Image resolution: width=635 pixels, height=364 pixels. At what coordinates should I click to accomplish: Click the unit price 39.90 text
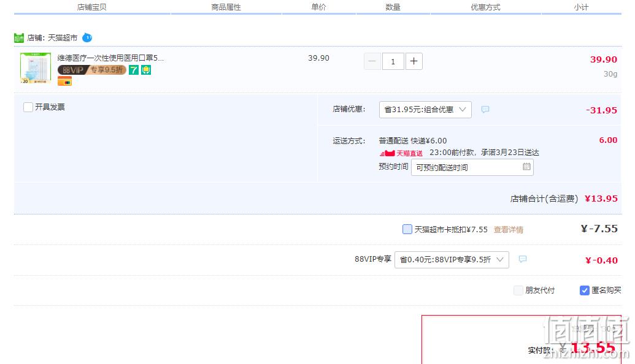318,58
